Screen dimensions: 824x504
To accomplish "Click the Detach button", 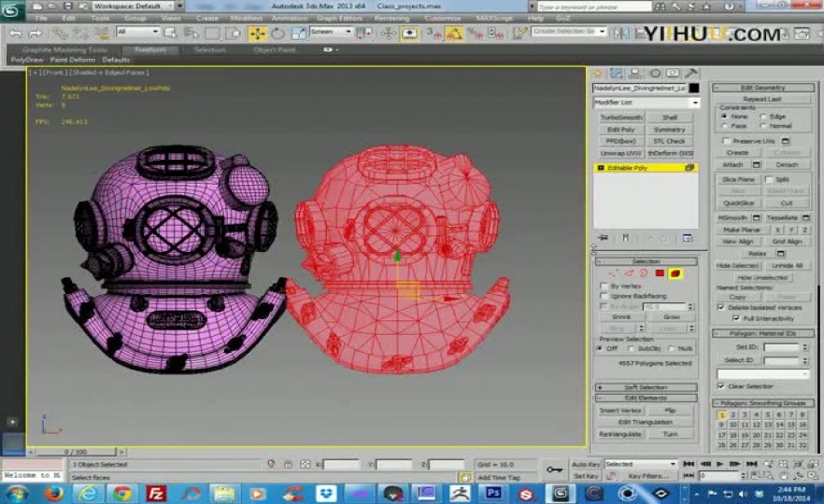I will click(787, 165).
